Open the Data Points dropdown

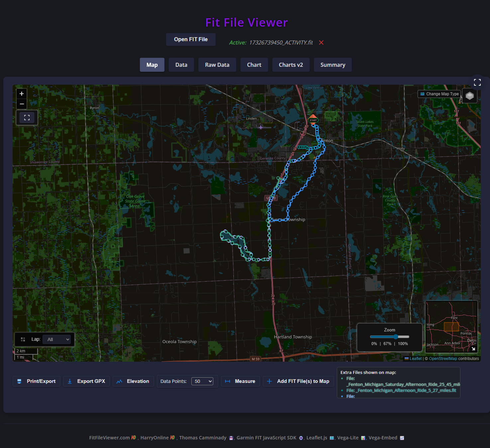(202, 381)
